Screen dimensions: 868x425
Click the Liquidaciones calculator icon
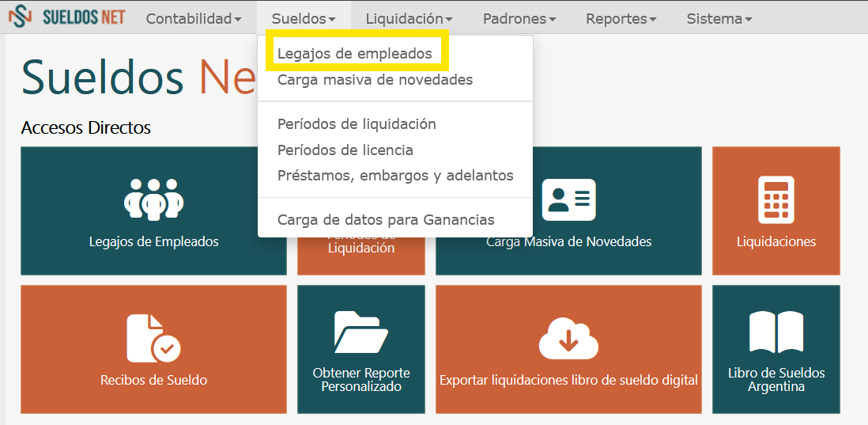pos(776,199)
